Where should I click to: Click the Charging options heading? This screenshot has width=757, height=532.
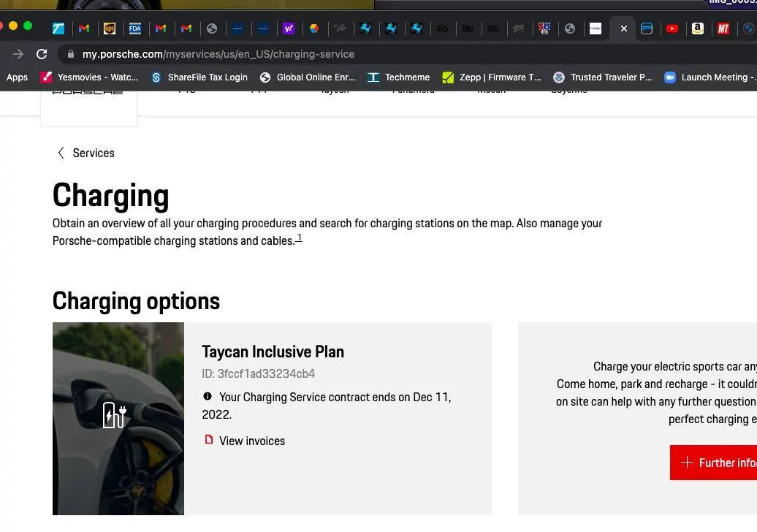click(x=136, y=301)
